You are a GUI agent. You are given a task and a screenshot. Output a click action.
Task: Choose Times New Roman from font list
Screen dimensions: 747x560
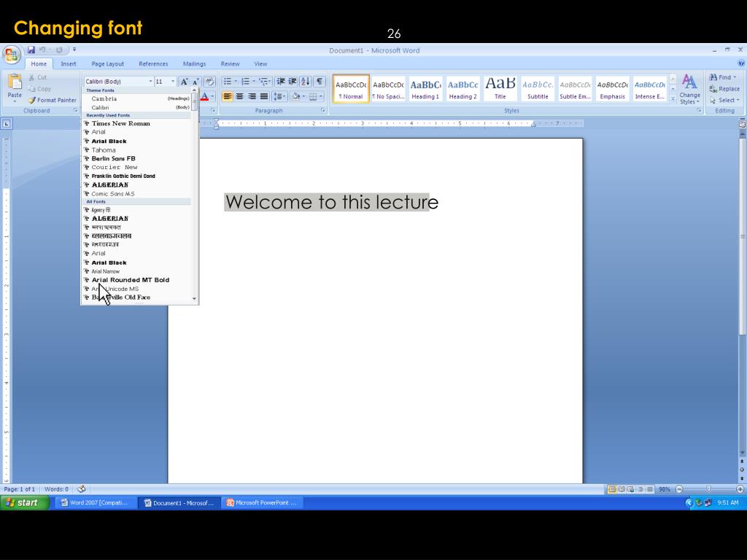coord(120,123)
